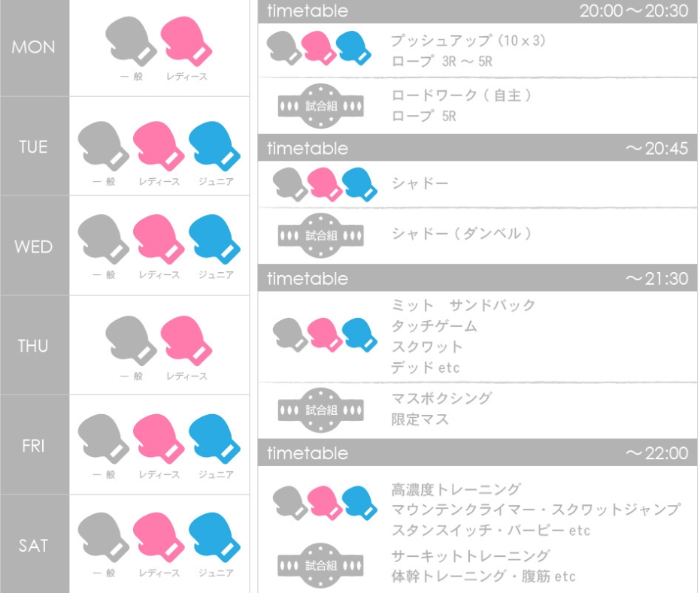The width and height of the screenshot is (700, 593).
Task: Click the 試合組 belt badge beside ロードワーク
Action: coord(321,105)
